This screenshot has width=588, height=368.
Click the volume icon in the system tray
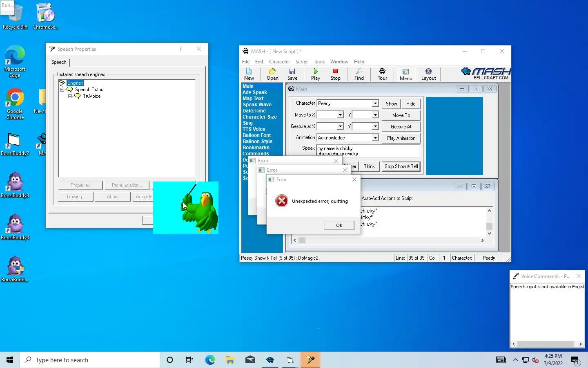pos(535,360)
